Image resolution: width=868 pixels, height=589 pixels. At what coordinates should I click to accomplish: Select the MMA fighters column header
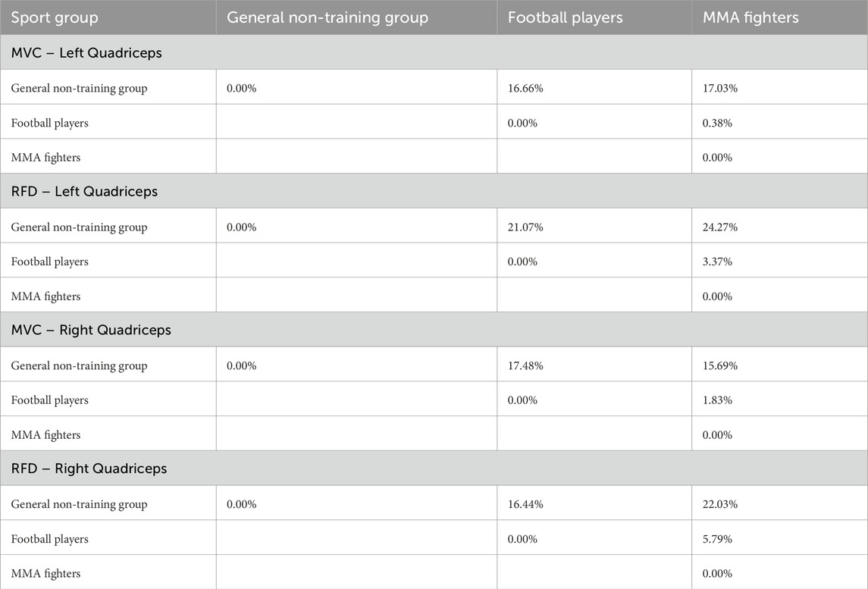pos(750,17)
